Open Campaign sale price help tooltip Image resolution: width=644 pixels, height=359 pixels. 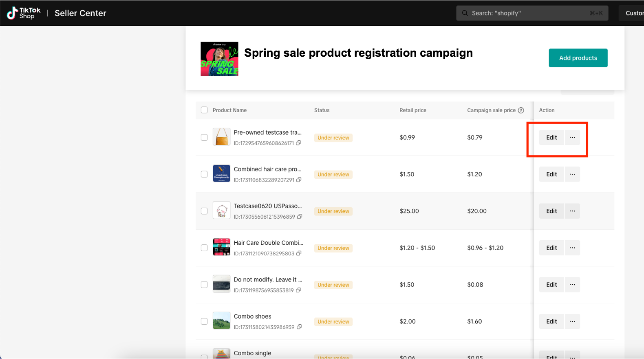521,110
